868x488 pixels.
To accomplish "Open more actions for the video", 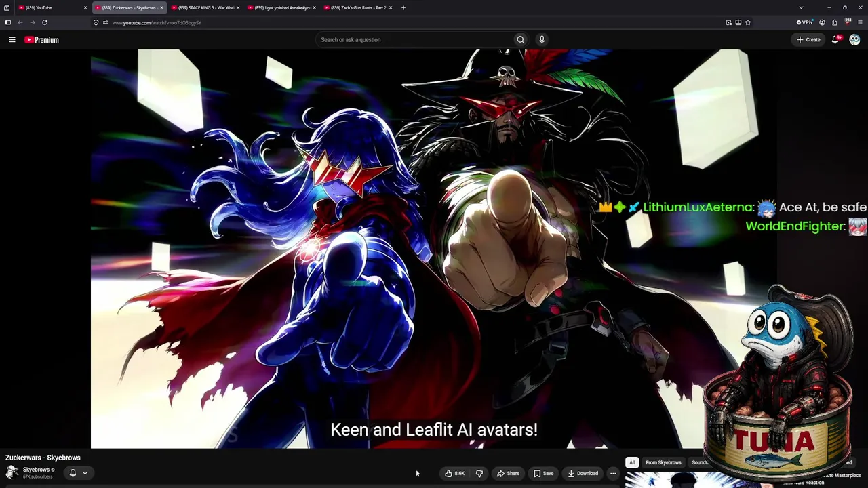I will 613,474.
